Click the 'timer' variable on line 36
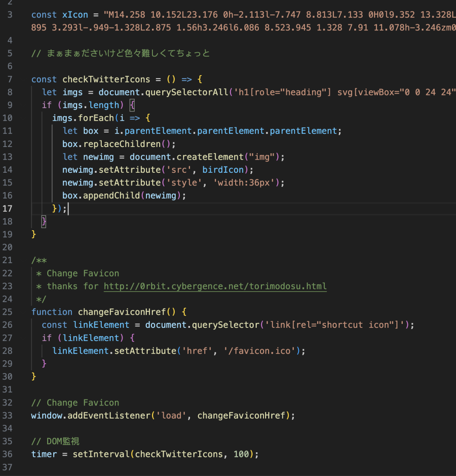This screenshot has width=456, height=476. [44, 454]
